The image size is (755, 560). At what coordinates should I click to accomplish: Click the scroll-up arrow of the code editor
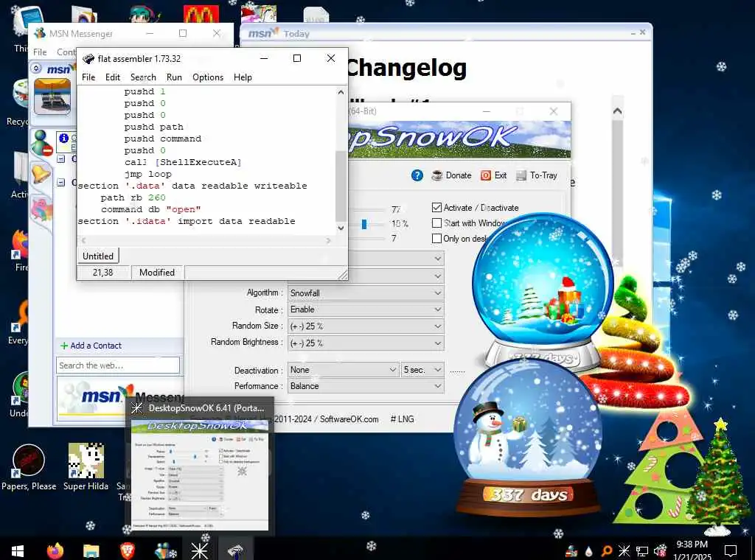click(x=341, y=92)
